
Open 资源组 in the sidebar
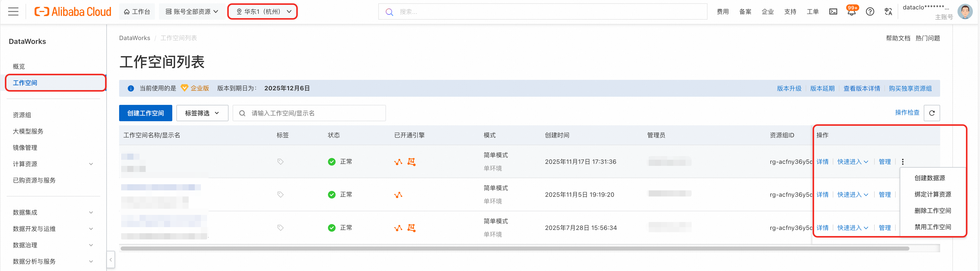coord(22,115)
